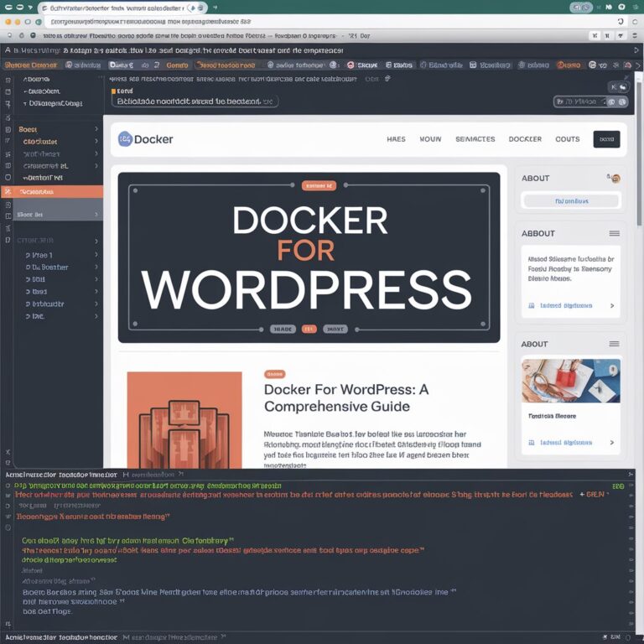This screenshot has width=644, height=644.
Task: Select the first tab in the terminal panel header
Action: [x=61, y=475]
